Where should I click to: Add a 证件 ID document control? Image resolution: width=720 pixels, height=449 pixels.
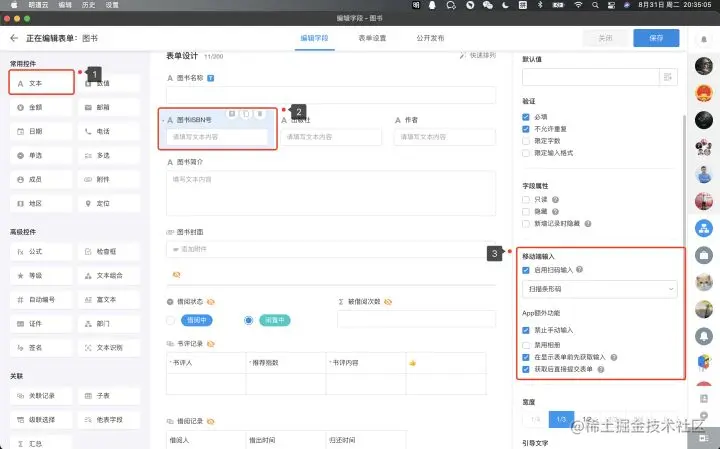click(41, 324)
